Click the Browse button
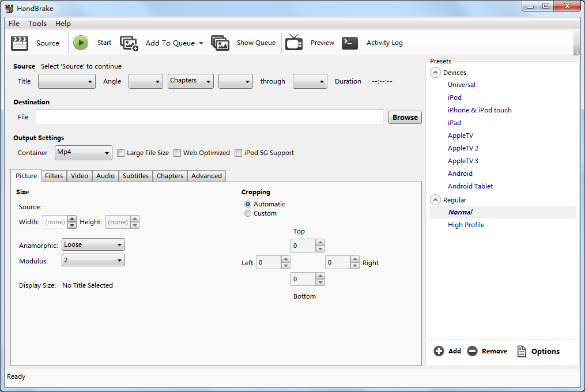The width and height of the screenshot is (585, 392). (x=405, y=117)
